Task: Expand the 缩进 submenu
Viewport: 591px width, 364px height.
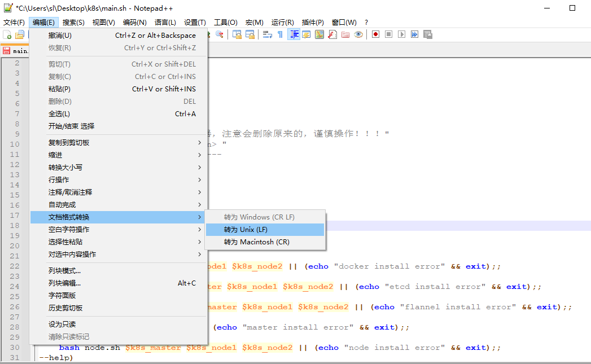Action: click(119, 155)
